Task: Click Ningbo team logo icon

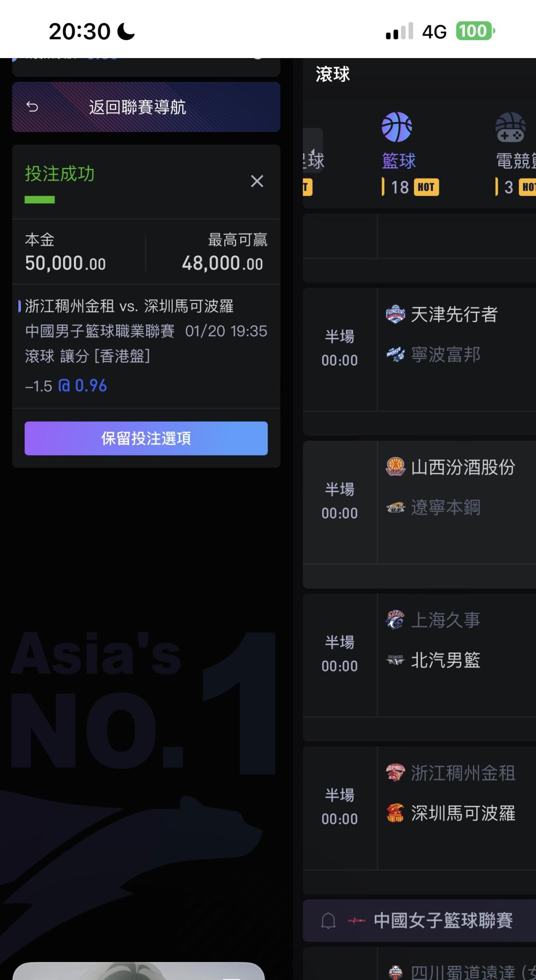Action: click(396, 354)
